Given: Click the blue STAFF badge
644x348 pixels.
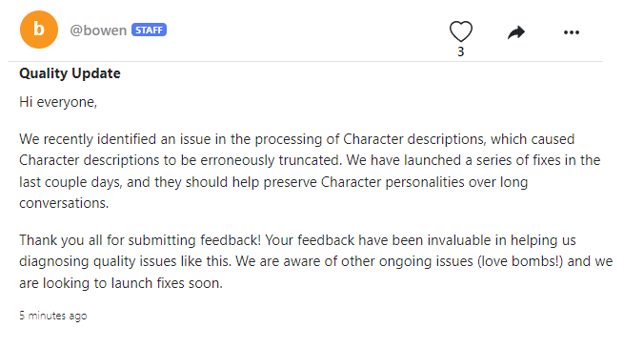Looking at the screenshot, I should coord(149,30).
